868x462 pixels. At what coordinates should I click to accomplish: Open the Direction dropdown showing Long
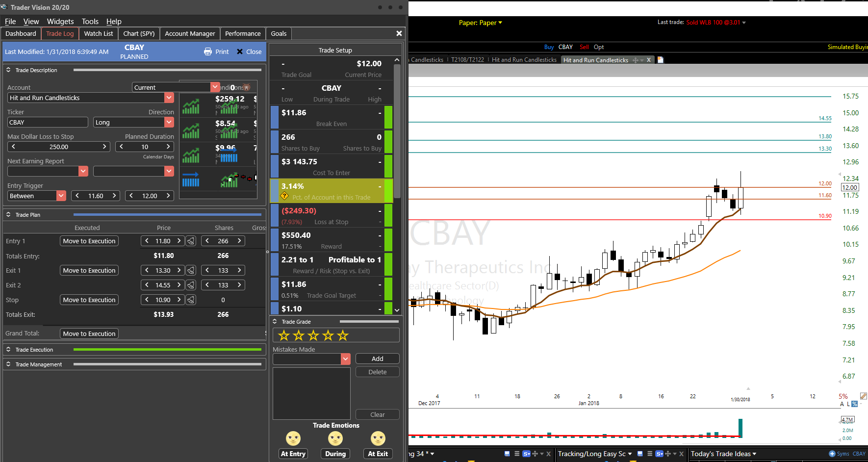tap(169, 122)
